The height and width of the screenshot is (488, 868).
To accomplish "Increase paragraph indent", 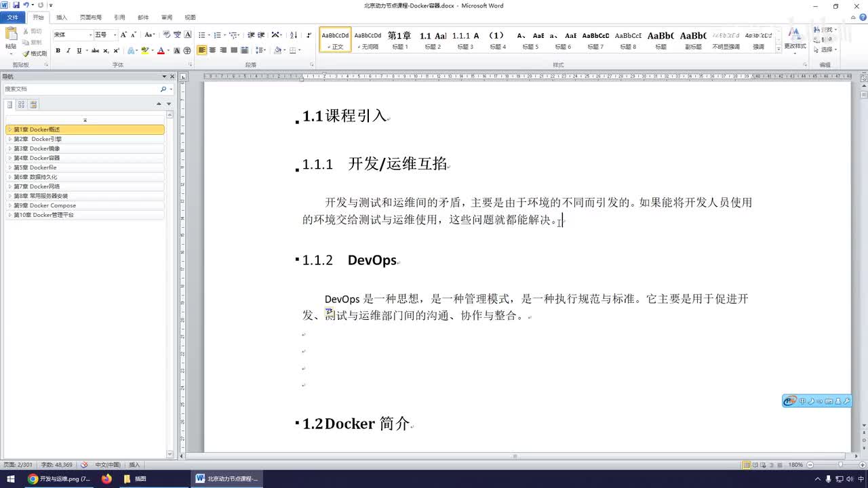I will click(x=261, y=35).
